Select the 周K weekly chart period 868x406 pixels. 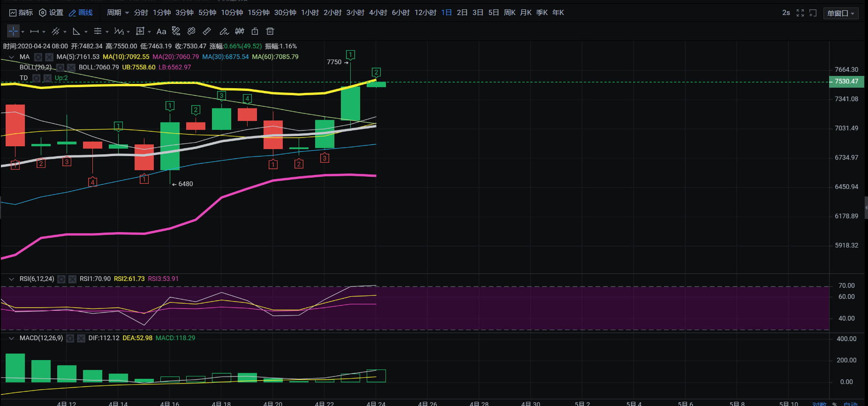pyautogui.click(x=509, y=13)
